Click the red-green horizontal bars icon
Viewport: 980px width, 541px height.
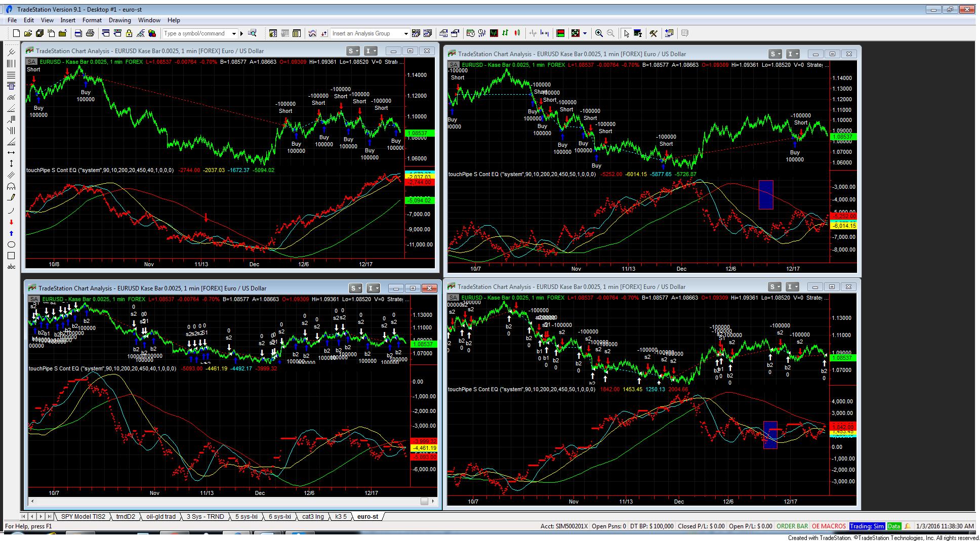tap(560, 33)
